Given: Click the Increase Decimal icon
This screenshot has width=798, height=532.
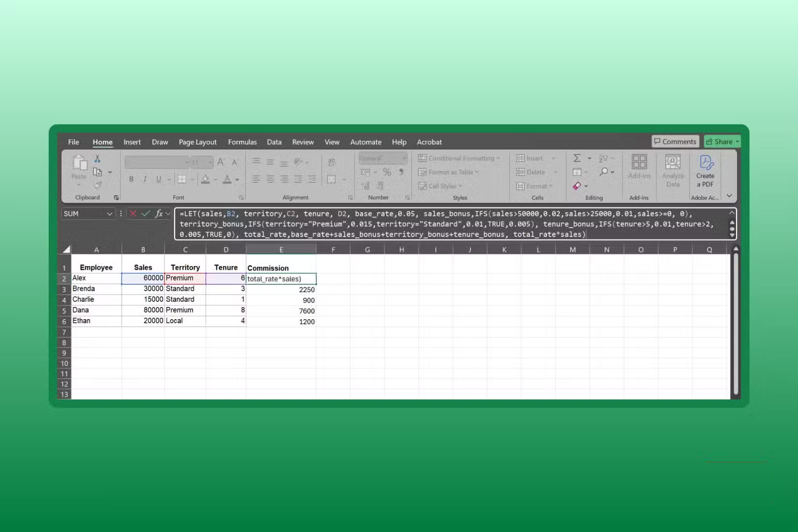Looking at the screenshot, I should (367, 186).
